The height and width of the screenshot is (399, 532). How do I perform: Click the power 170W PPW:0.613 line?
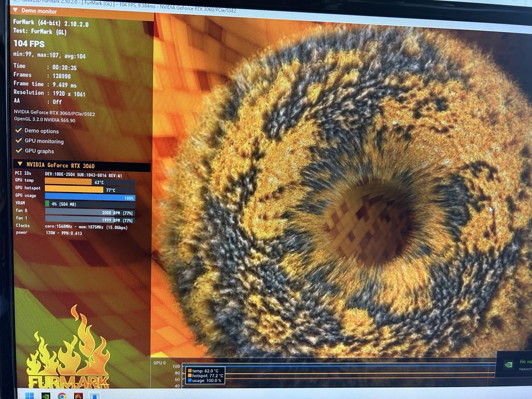[x=49, y=233]
